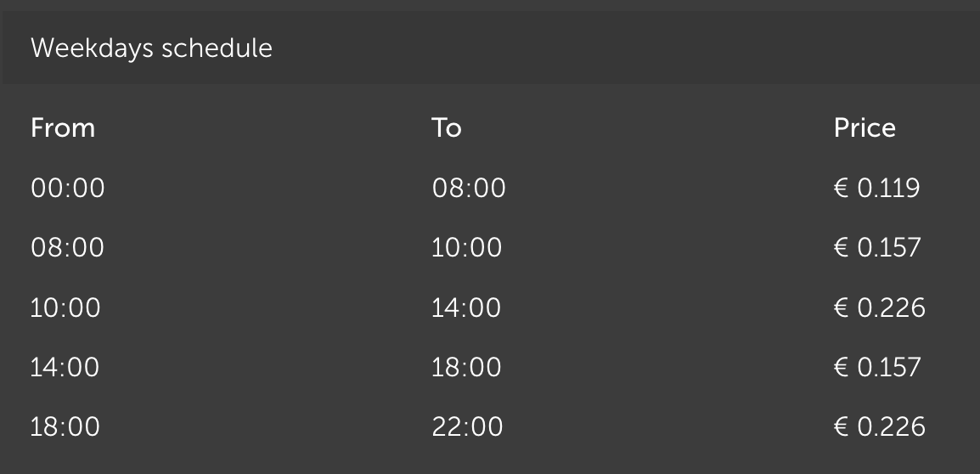Click the From column header
Viewport: 980px width, 474px height.
[x=63, y=128]
